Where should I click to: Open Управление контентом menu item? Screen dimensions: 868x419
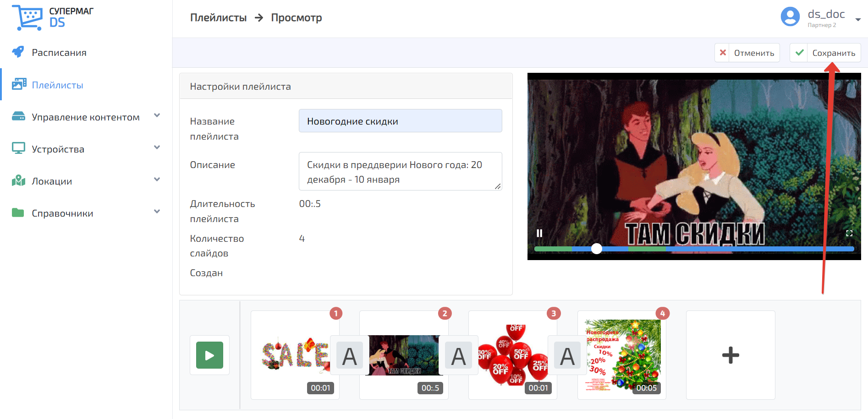tap(86, 117)
